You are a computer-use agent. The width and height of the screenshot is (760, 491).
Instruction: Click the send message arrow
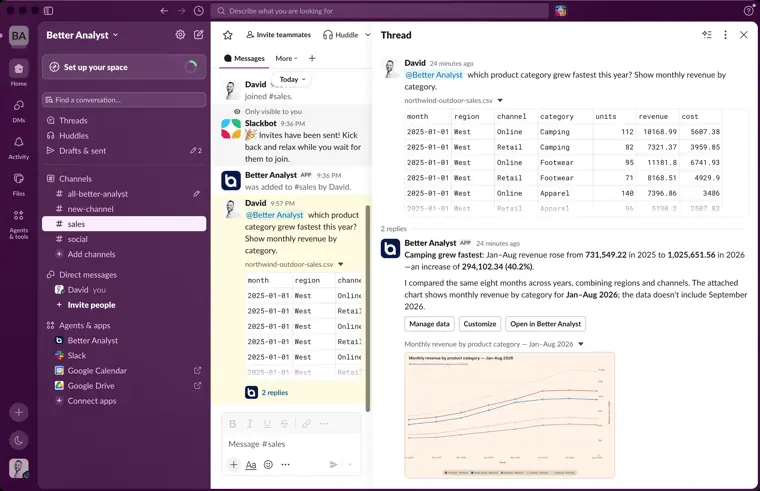click(x=333, y=464)
